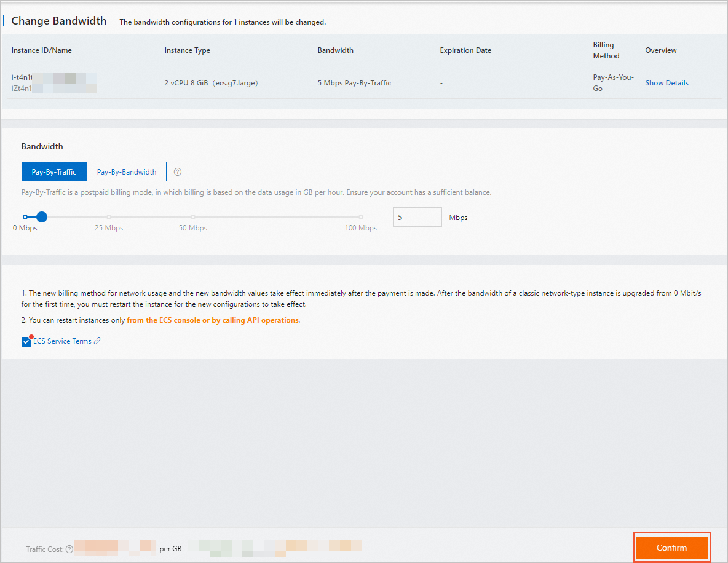The image size is (728, 563).
Task: Click the Overview column header
Action: [661, 50]
